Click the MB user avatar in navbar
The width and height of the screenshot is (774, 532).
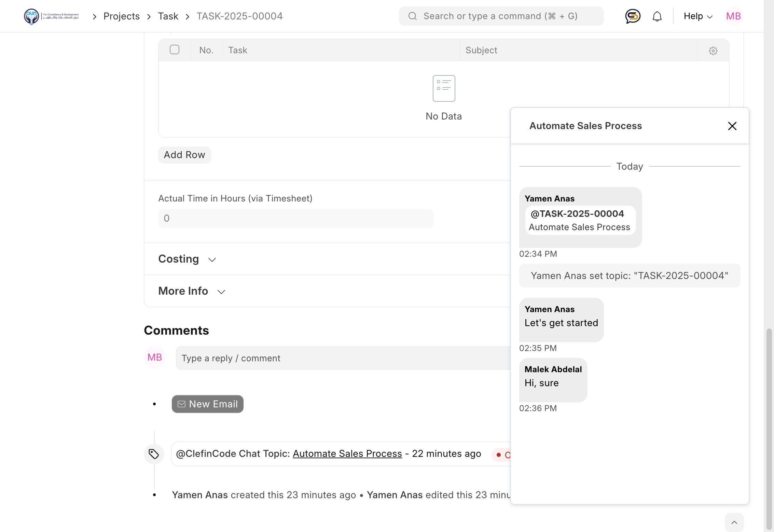[x=733, y=16]
